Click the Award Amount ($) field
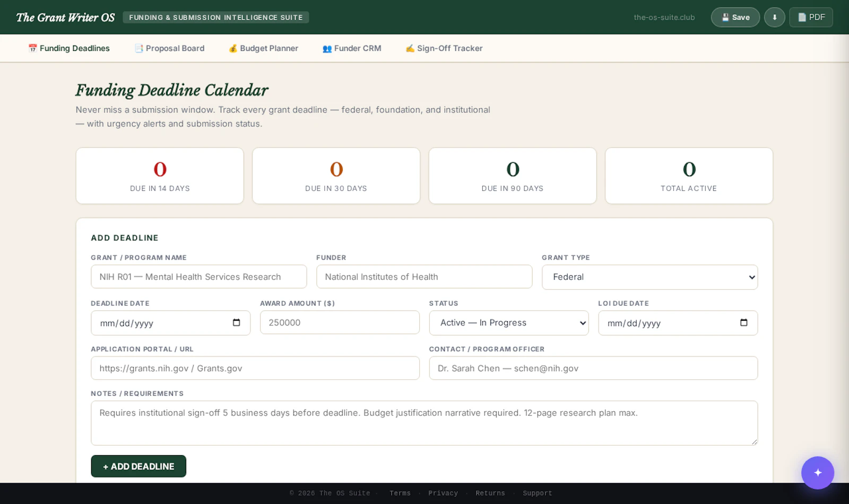This screenshot has width=849, height=504. coord(340,323)
